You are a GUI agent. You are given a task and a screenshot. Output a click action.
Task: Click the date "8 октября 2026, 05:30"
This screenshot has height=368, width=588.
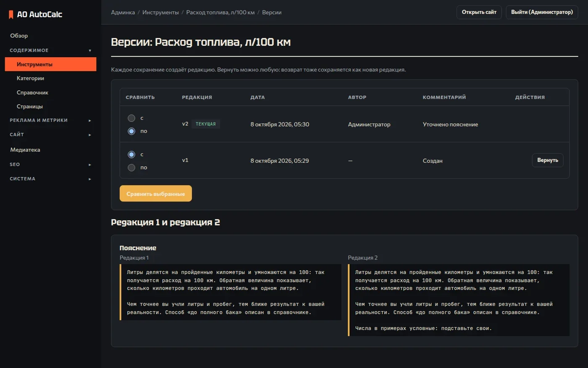tap(280, 124)
